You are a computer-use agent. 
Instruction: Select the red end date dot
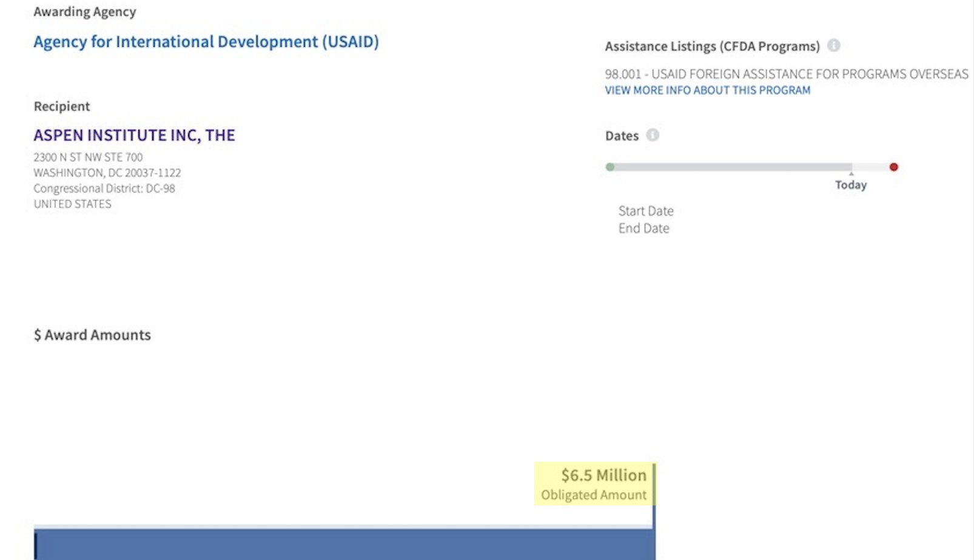[x=893, y=167]
